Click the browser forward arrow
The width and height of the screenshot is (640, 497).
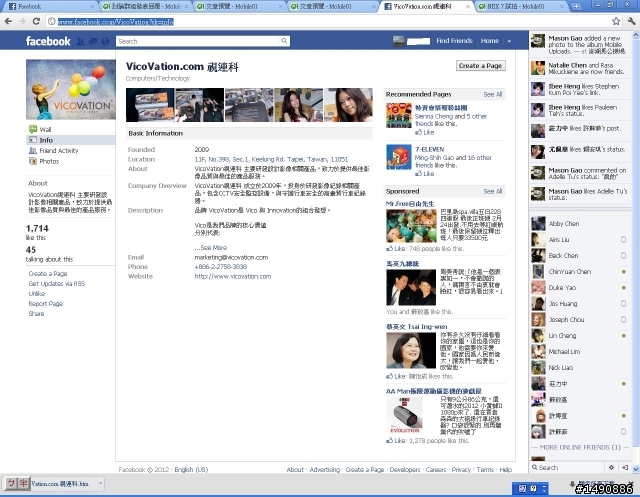[x=22, y=21]
